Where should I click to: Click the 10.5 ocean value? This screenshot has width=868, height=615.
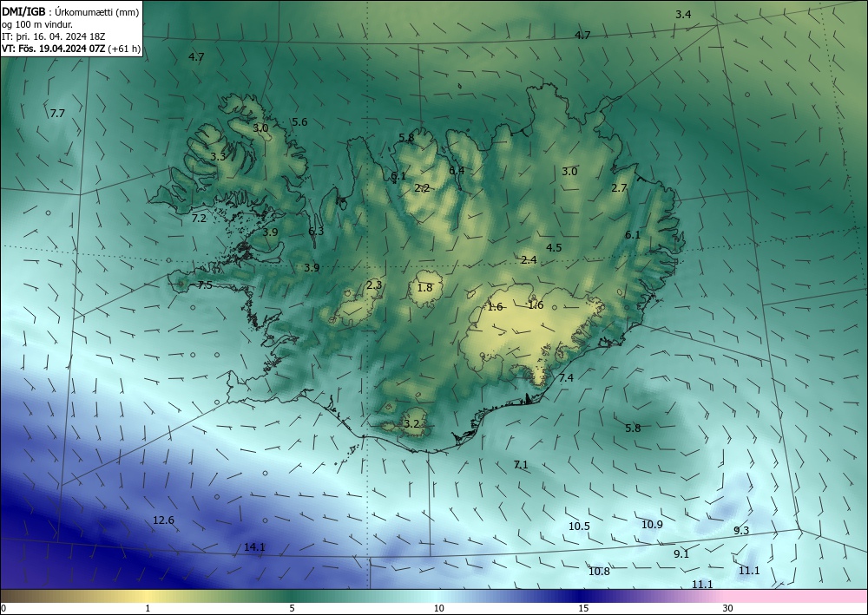[579, 526]
